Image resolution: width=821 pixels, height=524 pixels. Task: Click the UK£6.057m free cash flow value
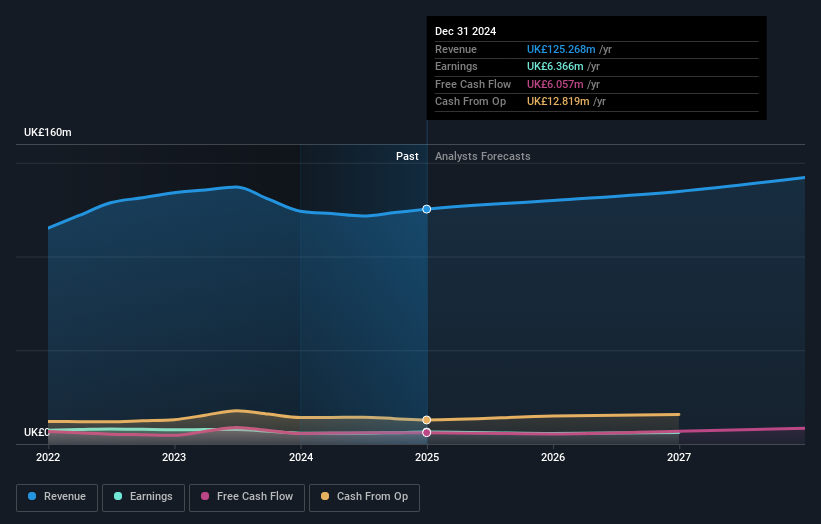coord(555,84)
